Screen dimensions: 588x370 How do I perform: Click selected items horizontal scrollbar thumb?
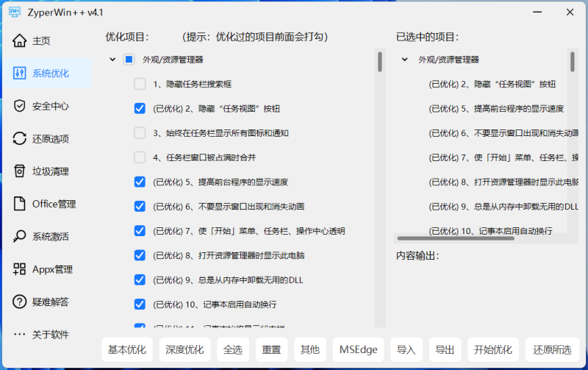[x=456, y=238]
